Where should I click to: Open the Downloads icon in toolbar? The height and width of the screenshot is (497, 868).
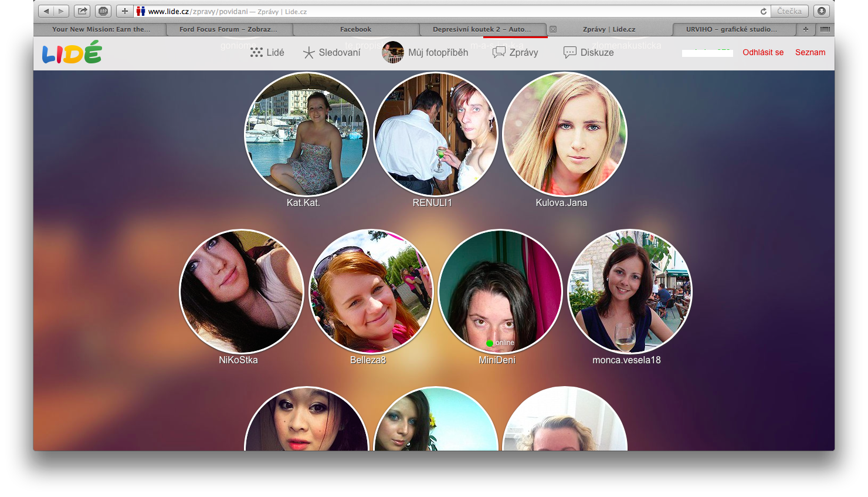821,11
